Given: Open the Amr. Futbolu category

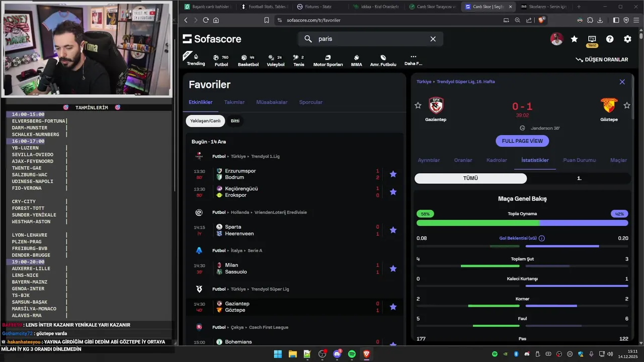Looking at the screenshot, I should [x=383, y=61].
